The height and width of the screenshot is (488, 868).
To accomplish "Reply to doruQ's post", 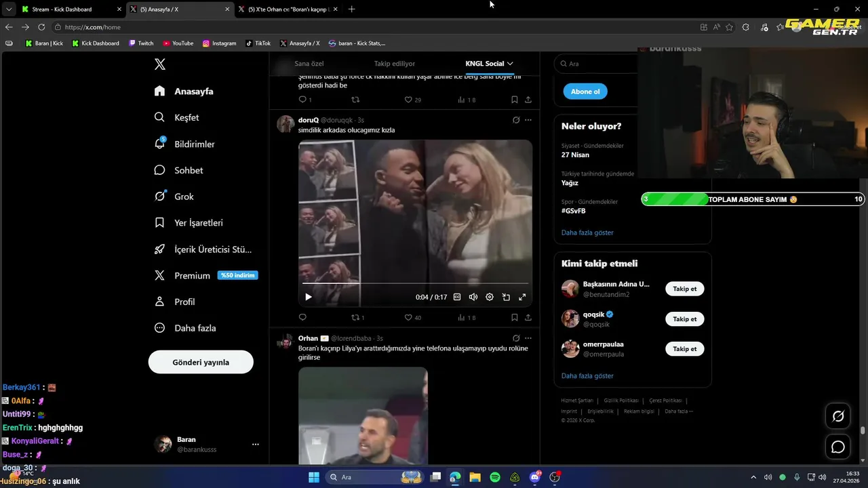I will pyautogui.click(x=302, y=317).
